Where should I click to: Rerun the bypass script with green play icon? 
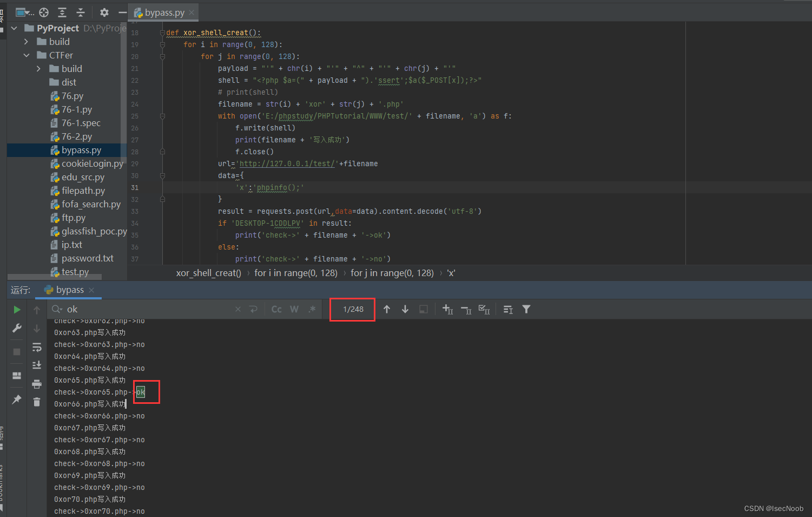(x=17, y=310)
